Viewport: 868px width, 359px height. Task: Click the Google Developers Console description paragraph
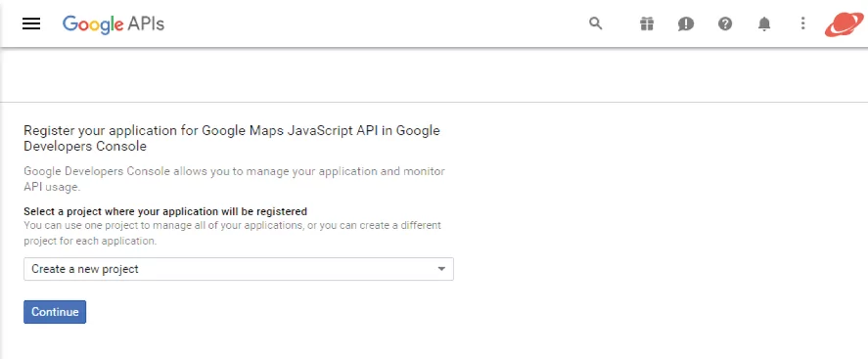click(x=234, y=179)
